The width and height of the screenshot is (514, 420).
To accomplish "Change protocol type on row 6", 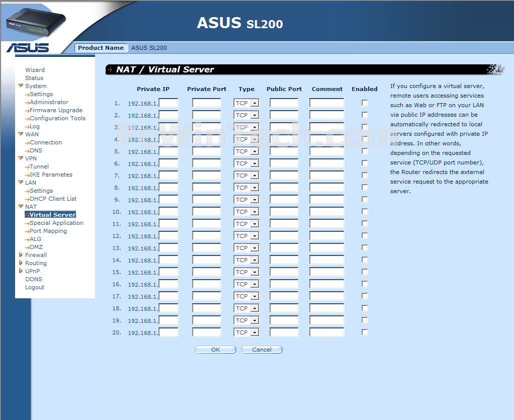I will coord(246,163).
